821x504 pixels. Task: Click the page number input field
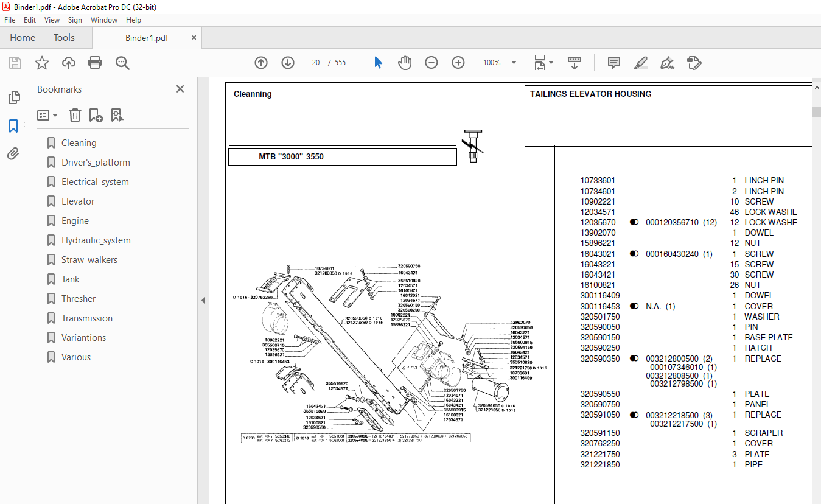tap(316, 63)
